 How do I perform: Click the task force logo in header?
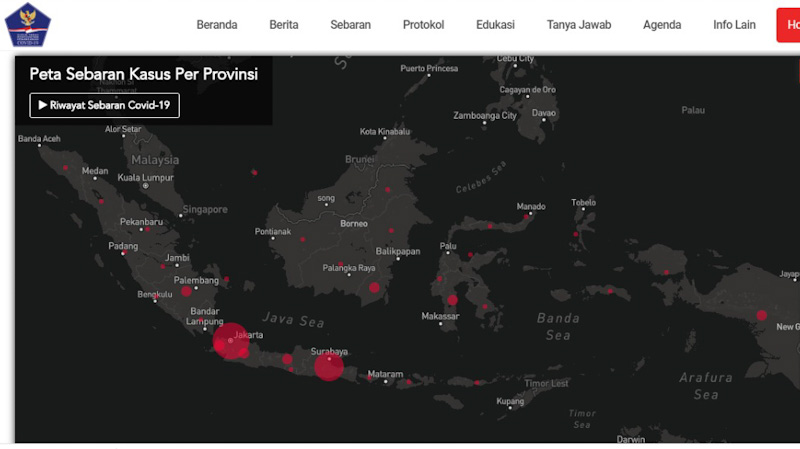[27, 25]
